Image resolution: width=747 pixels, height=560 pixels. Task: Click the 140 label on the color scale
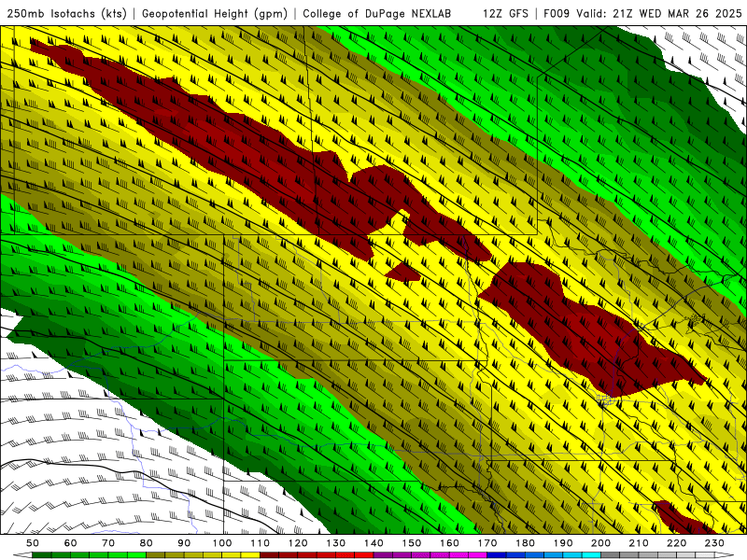pos(373,543)
